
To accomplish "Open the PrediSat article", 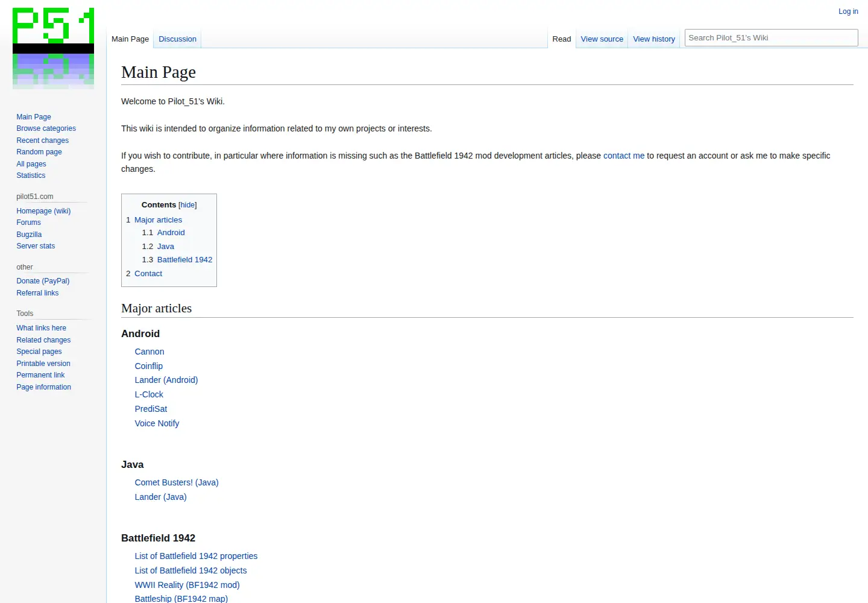I will (151, 409).
